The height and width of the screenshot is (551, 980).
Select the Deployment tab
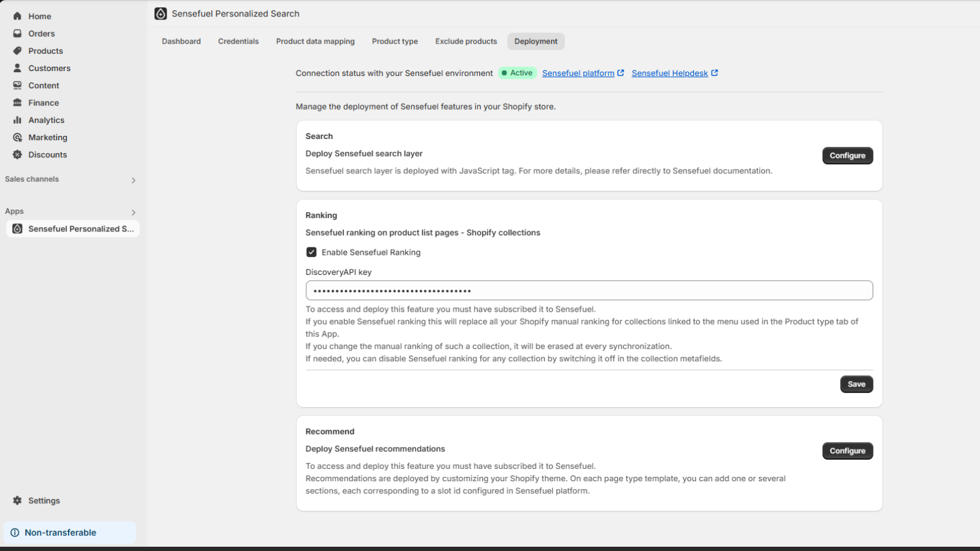click(536, 41)
